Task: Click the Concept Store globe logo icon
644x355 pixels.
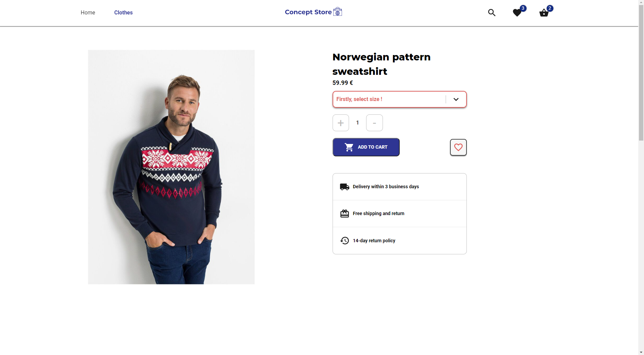Action: click(337, 12)
